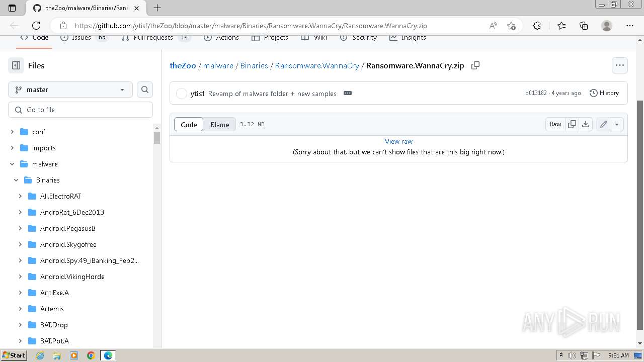Collapse the Binaries folder
Image resolution: width=644 pixels, height=362 pixels.
(16, 180)
